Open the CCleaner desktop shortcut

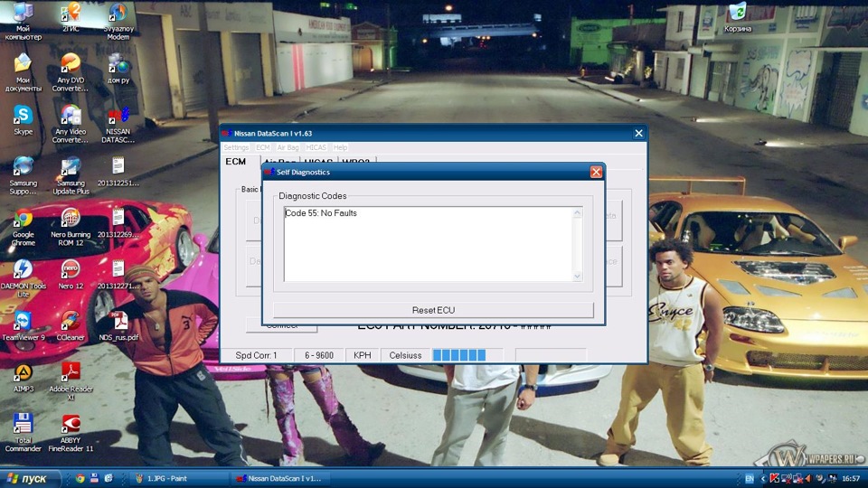coord(71,326)
